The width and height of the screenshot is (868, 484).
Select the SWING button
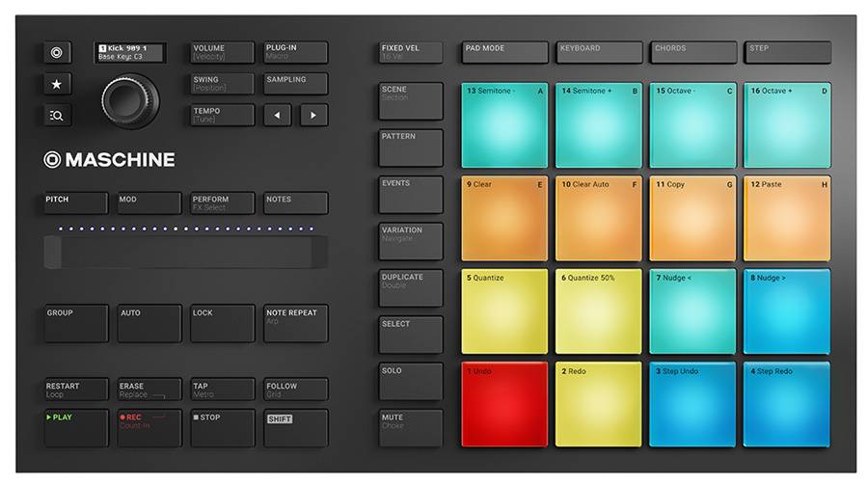(x=222, y=84)
